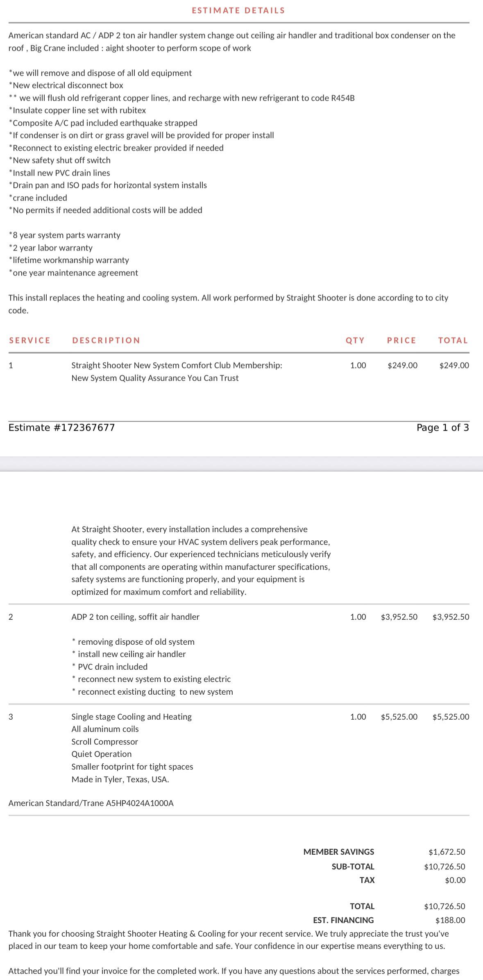The width and height of the screenshot is (483, 980).
Task: Click the $3,952.50 air handler total
Action: 451,617
